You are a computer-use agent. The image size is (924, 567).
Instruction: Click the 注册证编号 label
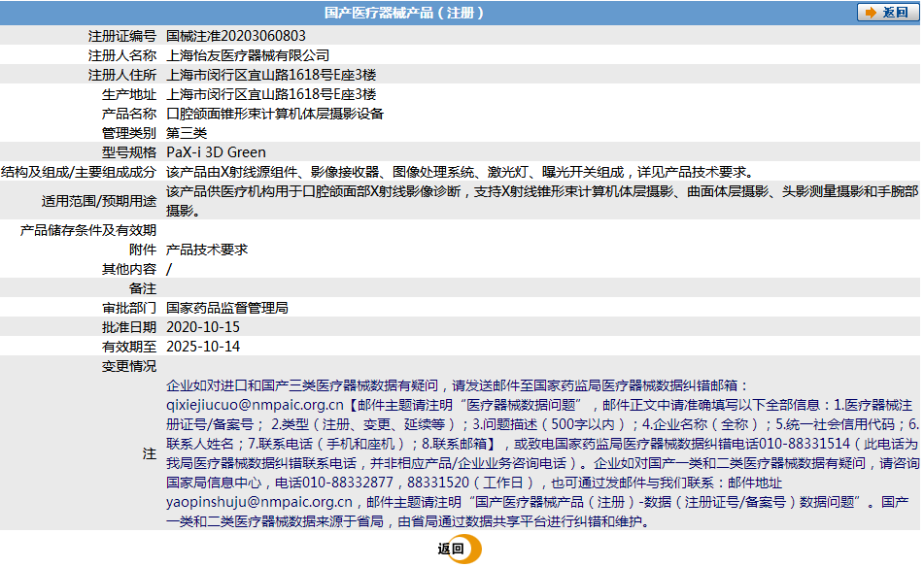tap(122, 36)
